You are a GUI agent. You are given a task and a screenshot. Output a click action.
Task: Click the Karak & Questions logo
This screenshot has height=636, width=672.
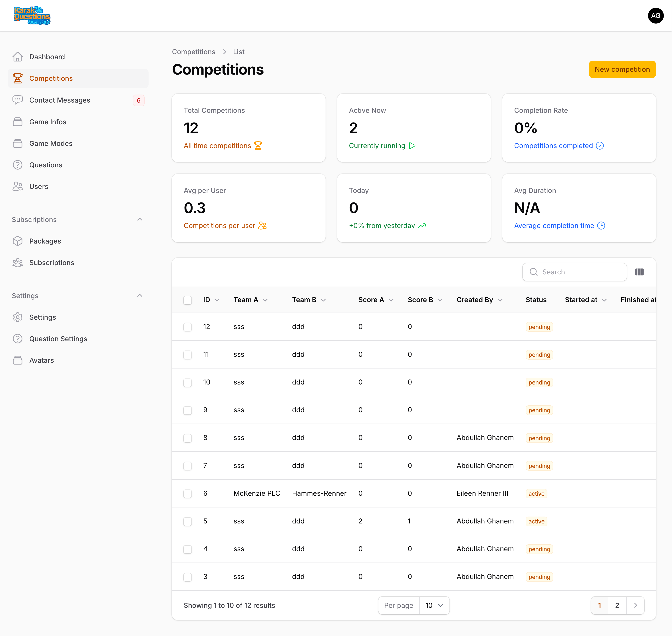[x=32, y=16]
